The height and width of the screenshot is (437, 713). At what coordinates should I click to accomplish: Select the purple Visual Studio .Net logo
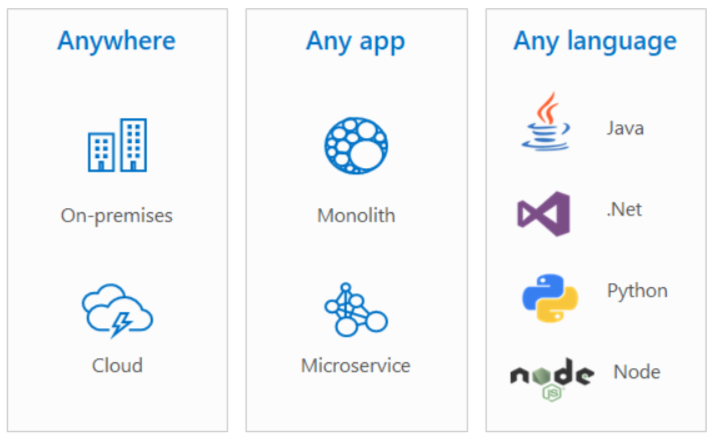[x=543, y=214]
